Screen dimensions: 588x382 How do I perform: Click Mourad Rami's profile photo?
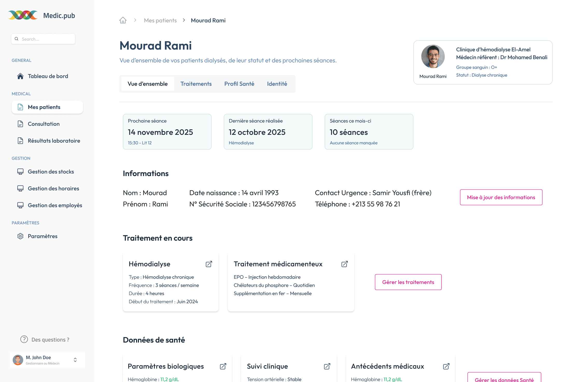click(x=433, y=57)
